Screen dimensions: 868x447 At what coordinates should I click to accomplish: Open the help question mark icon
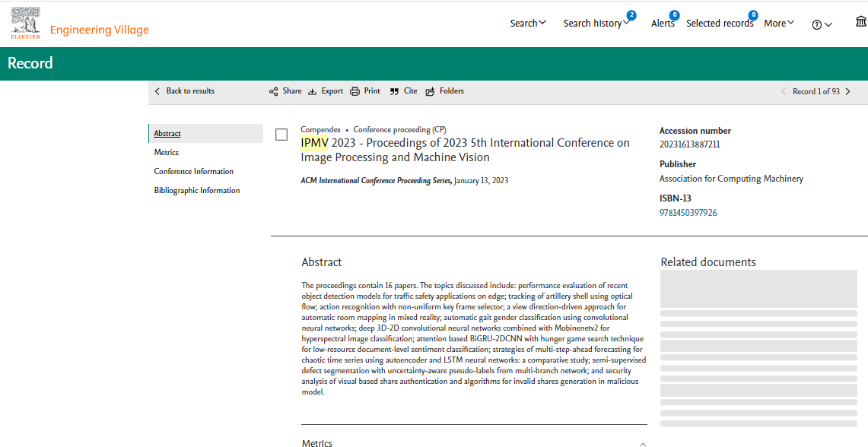(x=816, y=24)
